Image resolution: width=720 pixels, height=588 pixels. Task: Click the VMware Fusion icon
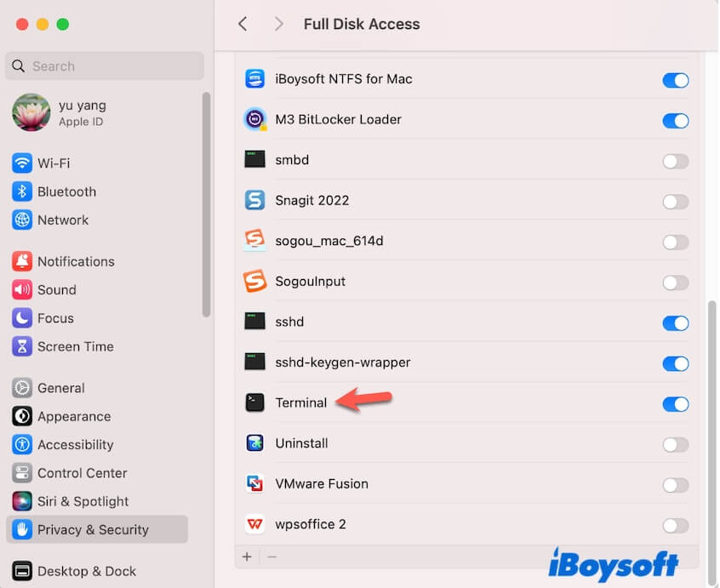tap(254, 483)
